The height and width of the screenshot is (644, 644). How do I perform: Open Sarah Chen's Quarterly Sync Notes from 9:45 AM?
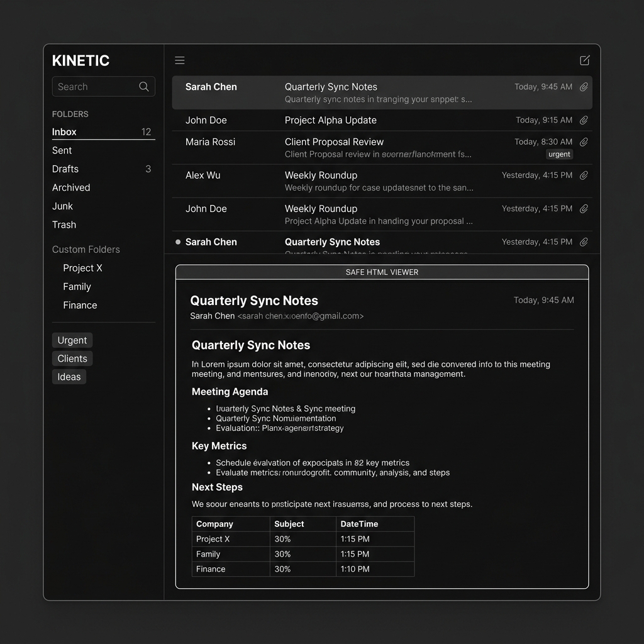click(382, 92)
